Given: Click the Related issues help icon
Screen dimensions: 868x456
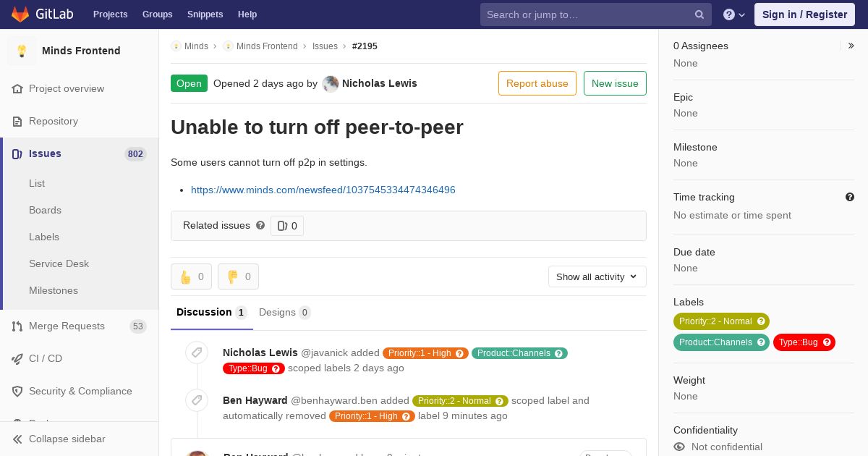Looking at the screenshot, I should coord(260,225).
